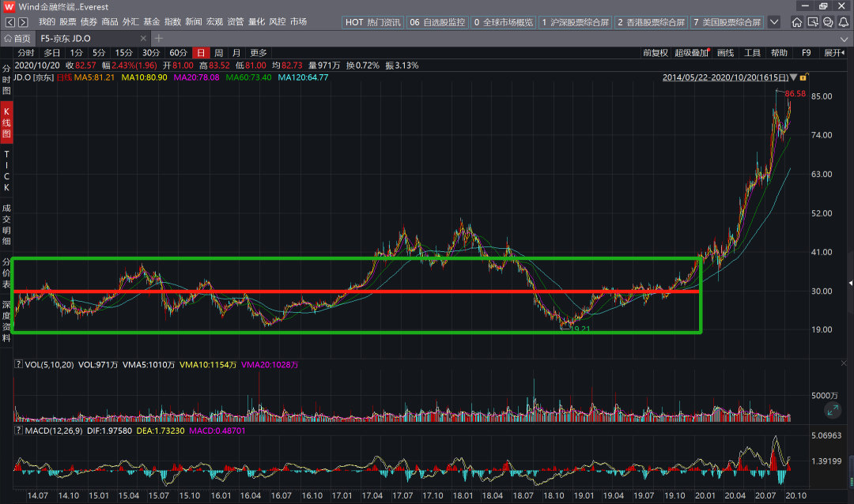854x504 pixels.
Task: Toggle the yellow lock icon beside date range
Action: click(803, 77)
